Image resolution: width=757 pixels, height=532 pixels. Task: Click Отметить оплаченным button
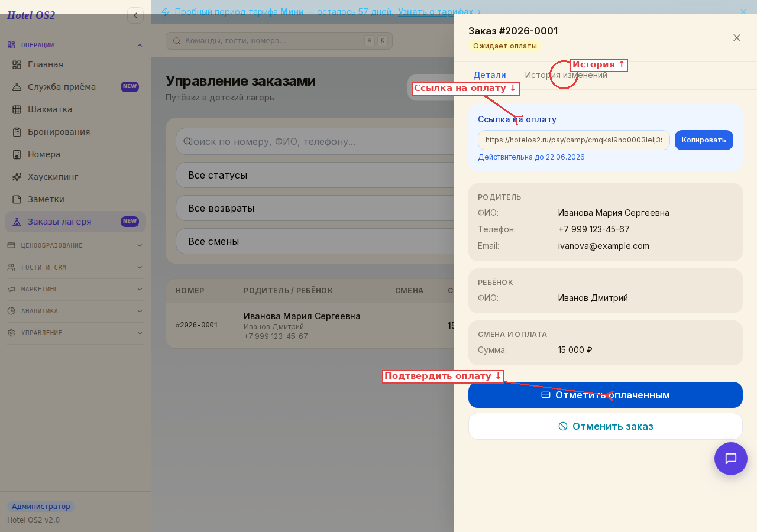[x=606, y=395]
